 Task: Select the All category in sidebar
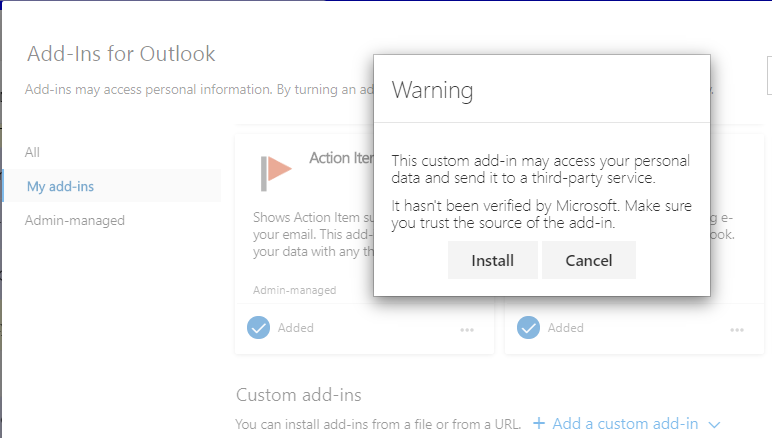(32, 153)
